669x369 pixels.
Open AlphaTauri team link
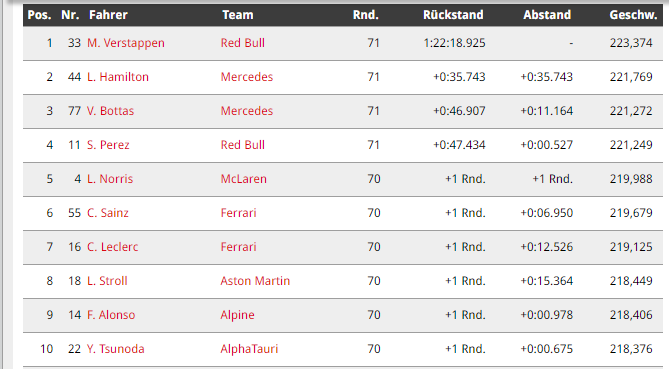(249, 349)
